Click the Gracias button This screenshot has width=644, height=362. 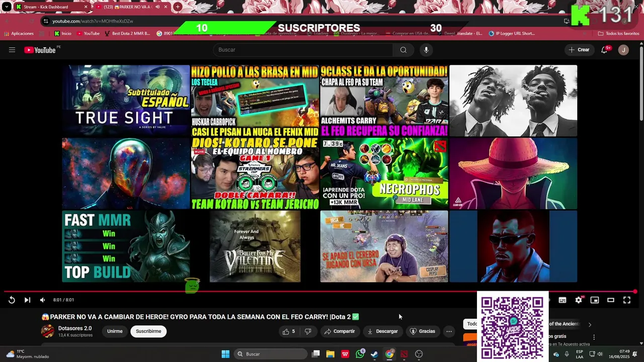(423, 331)
